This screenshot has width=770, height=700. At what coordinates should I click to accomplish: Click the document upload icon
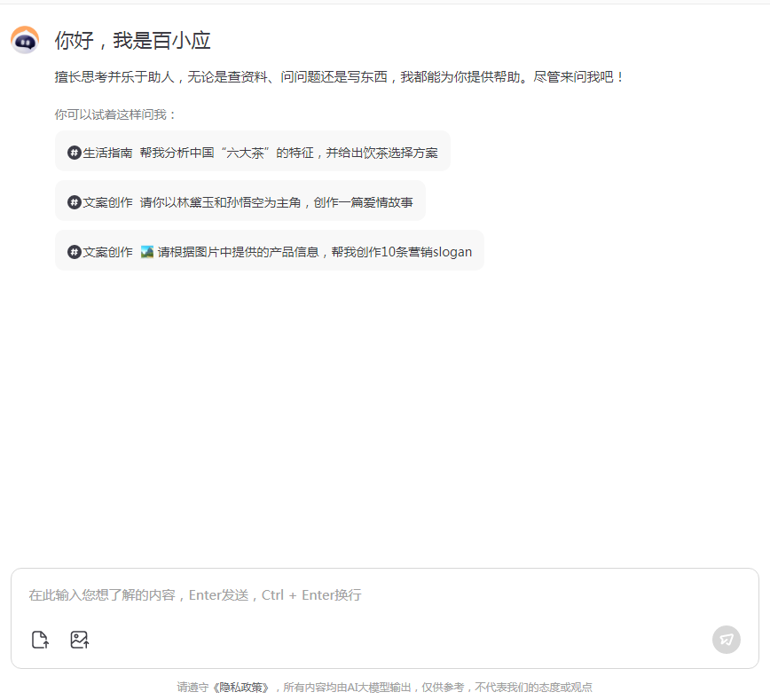pyautogui.click(x=40, y=639)
